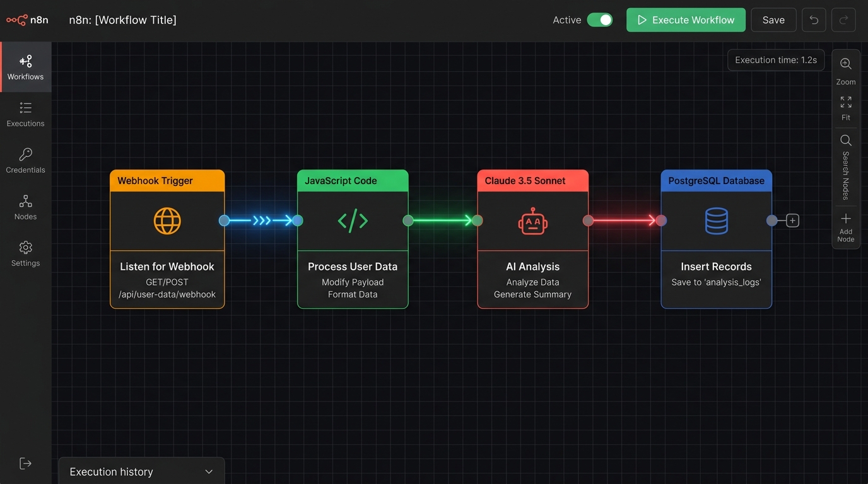This screenshot has width=868, height=484.
Task: Click the PostgreSQL Database output connector dot
Action: coord(771,221)
